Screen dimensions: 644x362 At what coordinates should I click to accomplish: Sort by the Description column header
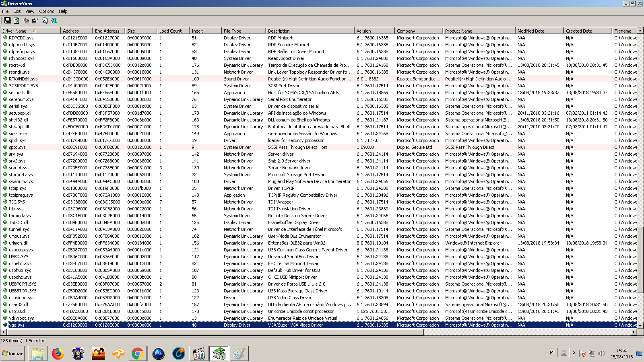click(310, 31)
